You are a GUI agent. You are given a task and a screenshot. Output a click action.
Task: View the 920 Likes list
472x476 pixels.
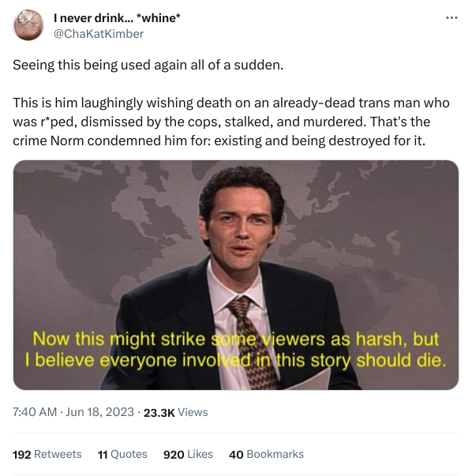coord(188,454)
